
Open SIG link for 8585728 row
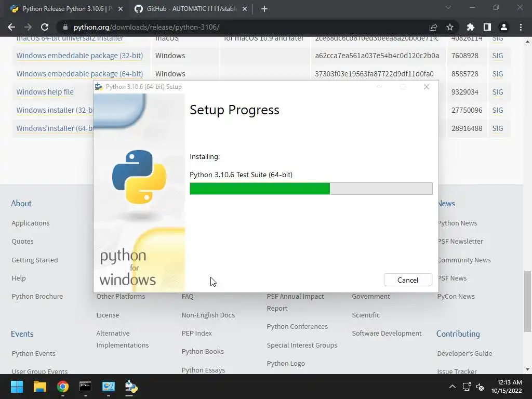pyautogui.click(x=498, y=74)
